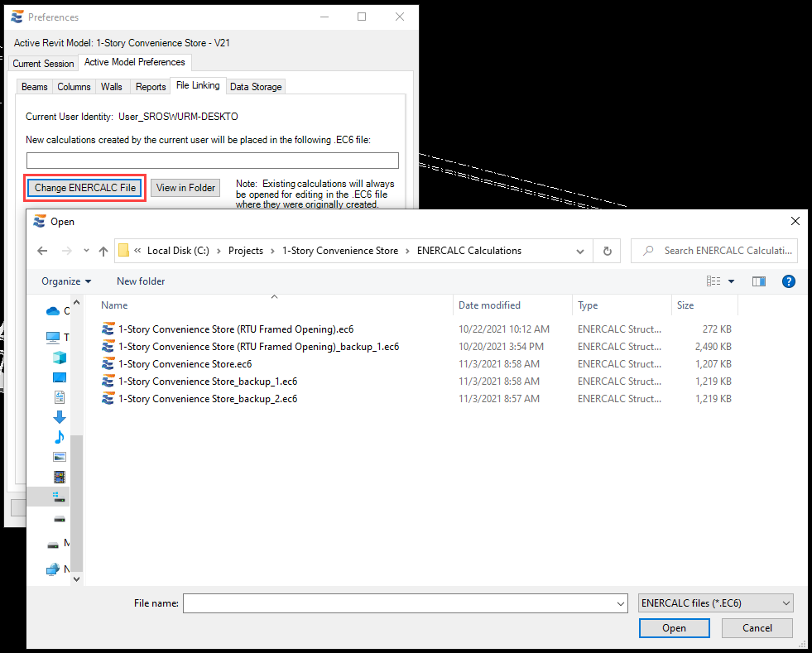Open the Videos filmstrip icon in sidebar

point(60,477)
